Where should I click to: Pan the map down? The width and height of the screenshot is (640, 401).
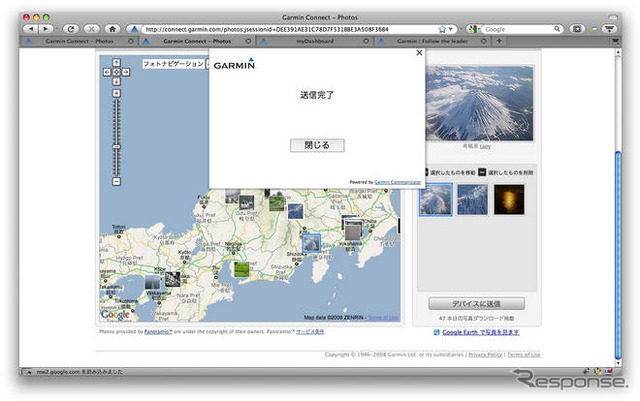116,82
